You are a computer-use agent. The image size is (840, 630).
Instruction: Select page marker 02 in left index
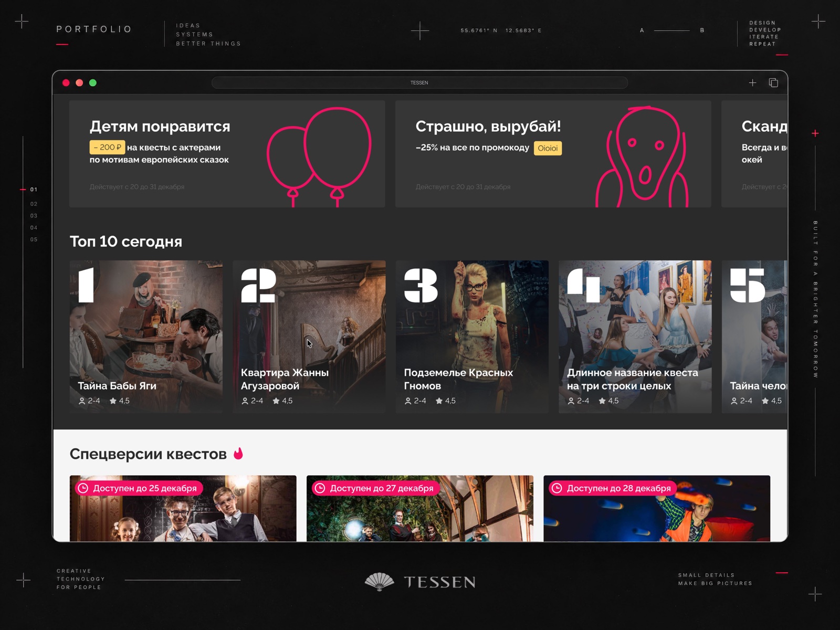point(34,204)
